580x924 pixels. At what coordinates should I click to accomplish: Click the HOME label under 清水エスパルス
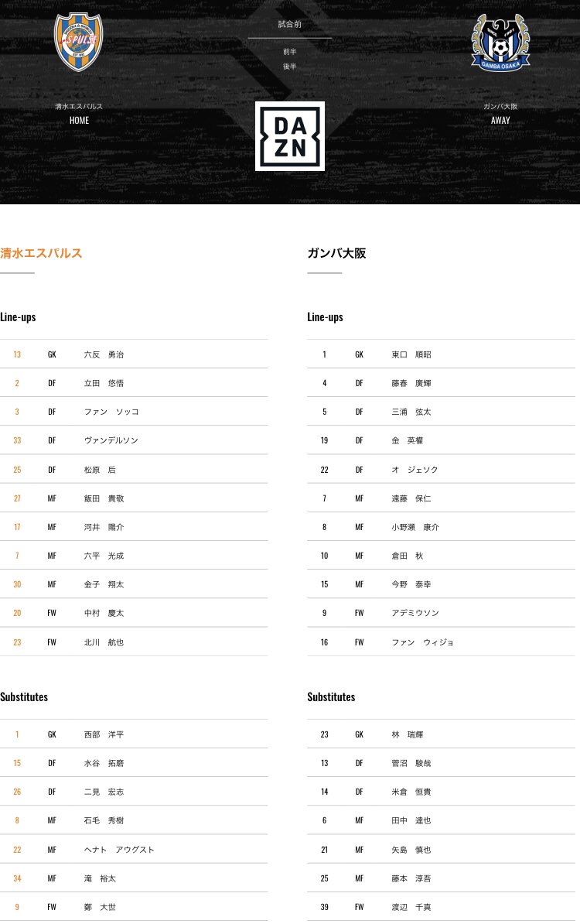click(79, 120)
